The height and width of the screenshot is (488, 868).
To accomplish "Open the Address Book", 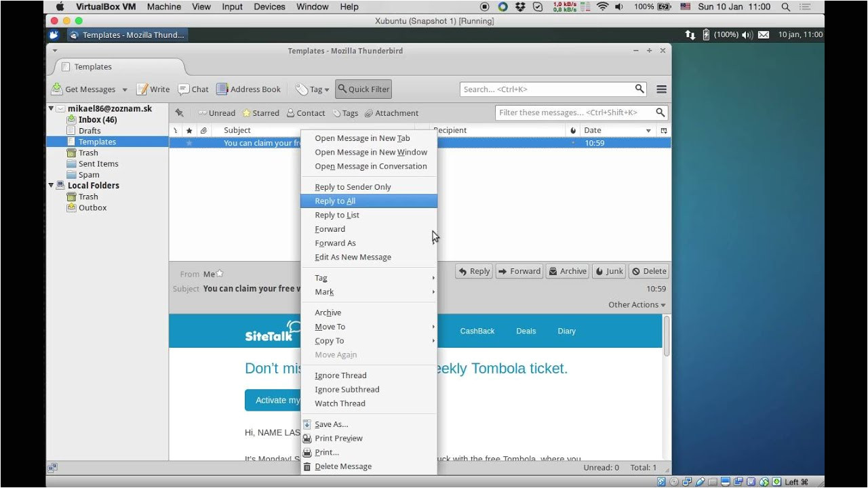I will (x=248, y=89).
